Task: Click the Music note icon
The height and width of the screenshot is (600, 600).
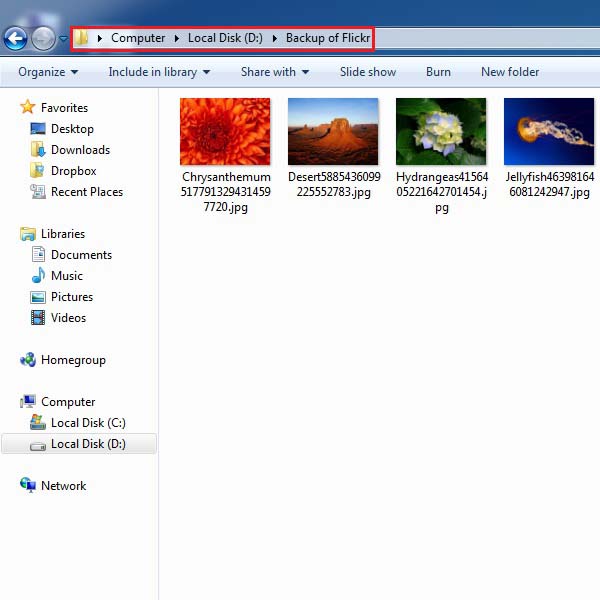Action: pyautogui.click(x=38, y=275)
